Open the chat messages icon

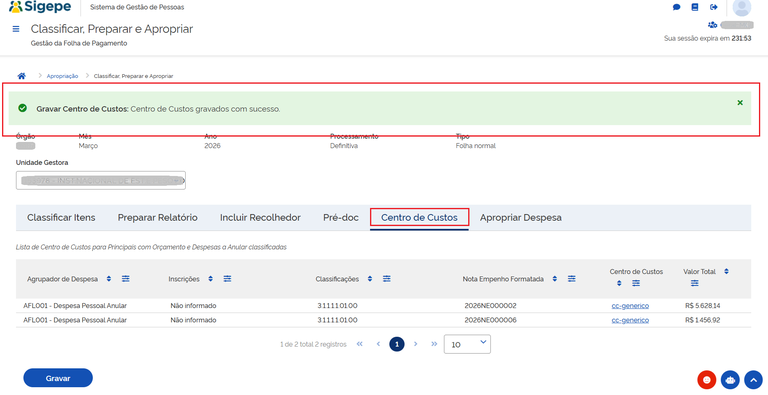pyautogui.click(x=676, y=7)
